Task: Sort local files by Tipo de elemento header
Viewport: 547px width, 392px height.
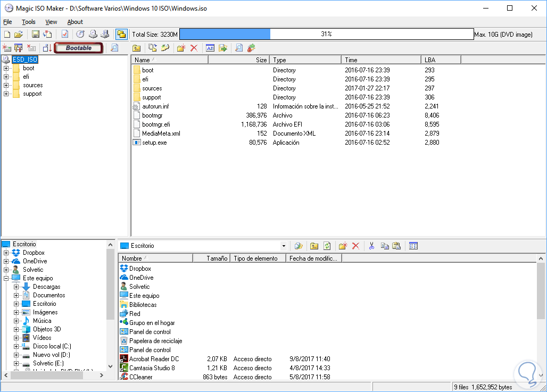Action: pos(258,258)
